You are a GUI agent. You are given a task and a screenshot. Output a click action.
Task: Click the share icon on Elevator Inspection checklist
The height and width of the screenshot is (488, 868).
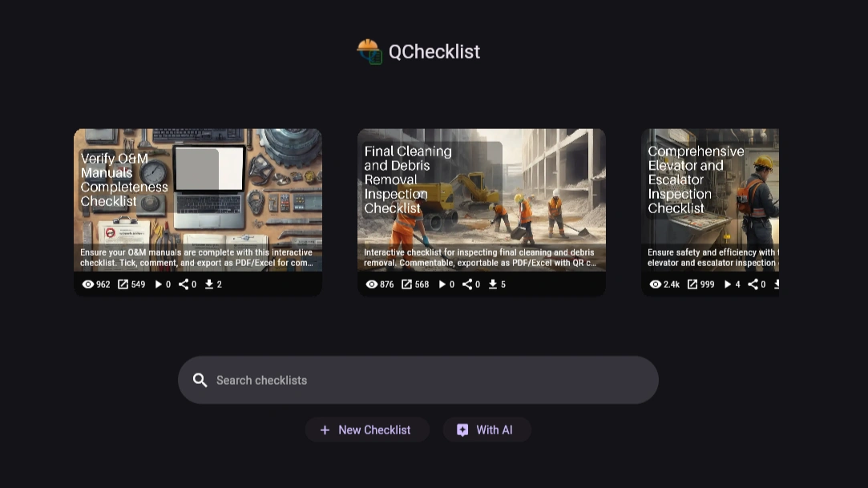[752, 284]
